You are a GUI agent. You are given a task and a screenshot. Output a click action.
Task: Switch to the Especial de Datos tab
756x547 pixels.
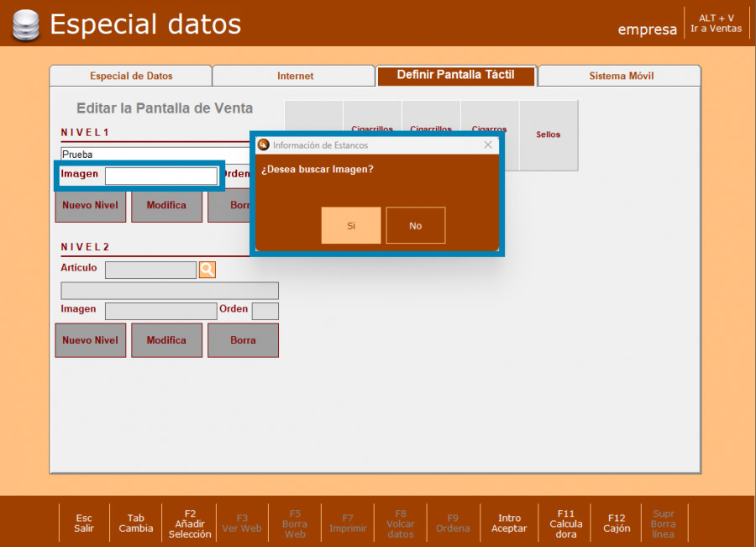click(x=131, y=76)
